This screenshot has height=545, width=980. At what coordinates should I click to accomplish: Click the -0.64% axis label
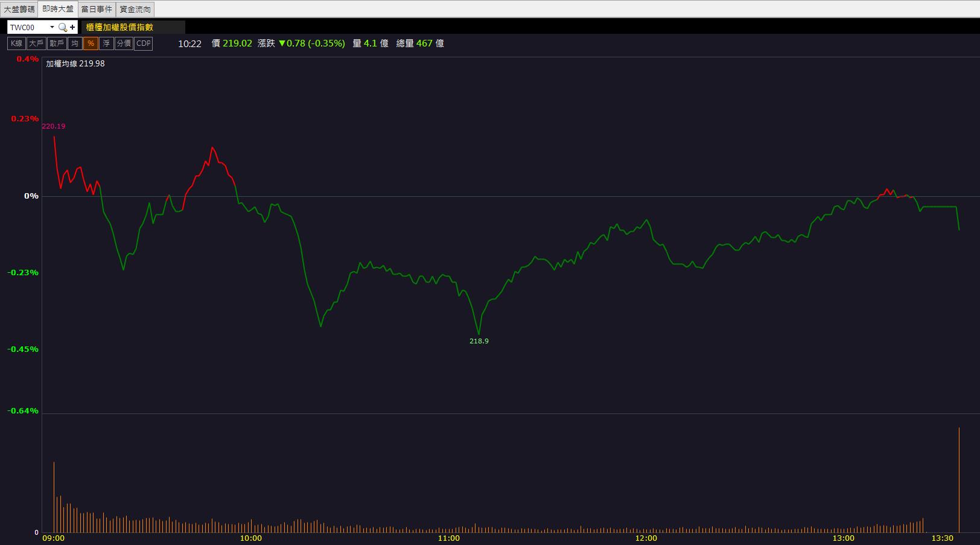23,411
